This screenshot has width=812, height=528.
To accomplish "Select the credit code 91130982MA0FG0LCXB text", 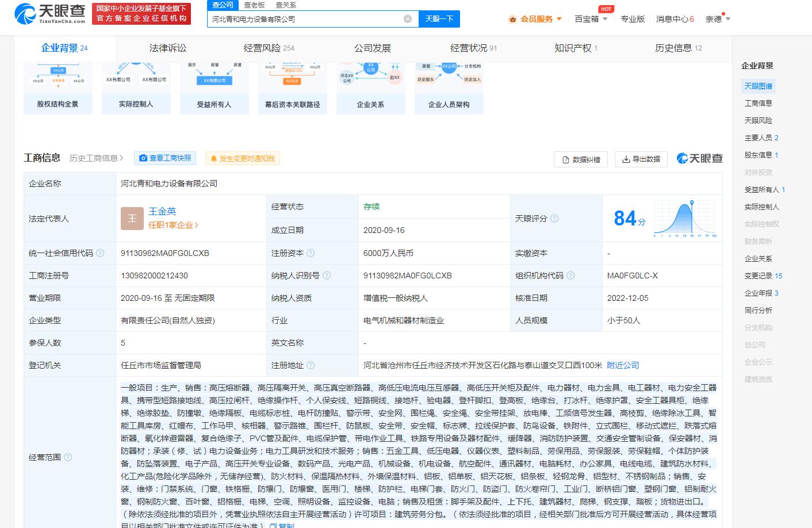I will pos(164,253).
